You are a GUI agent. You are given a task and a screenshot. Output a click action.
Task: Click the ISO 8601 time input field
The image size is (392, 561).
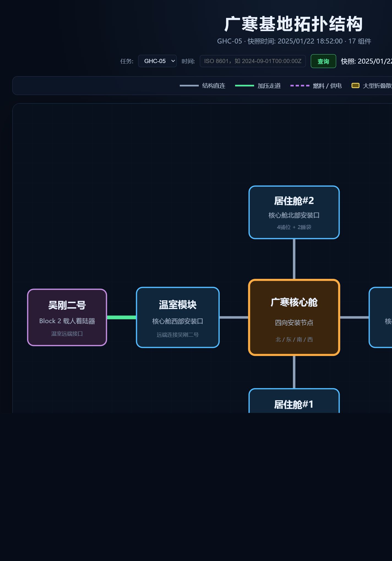pyautogui.click(x=253, y=61)
